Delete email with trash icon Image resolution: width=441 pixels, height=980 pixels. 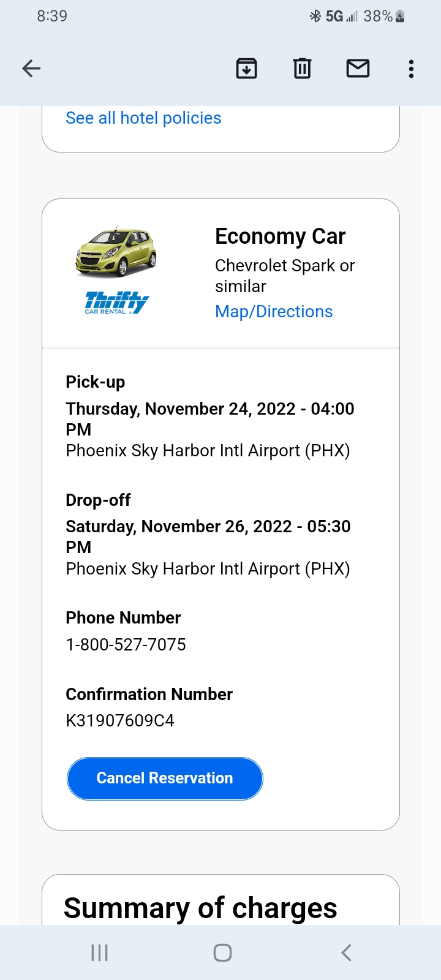(302, 69)
